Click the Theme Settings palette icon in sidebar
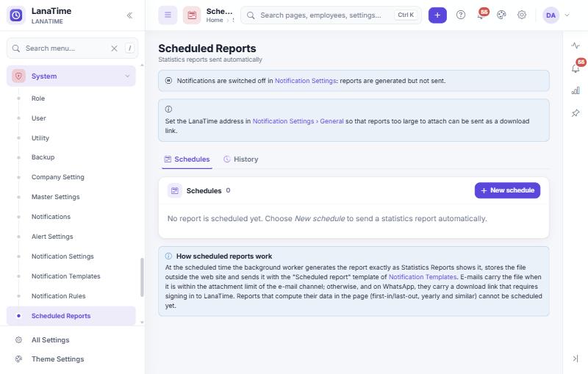The width and height of the screenshot is (588, 374). coord(18,359)
